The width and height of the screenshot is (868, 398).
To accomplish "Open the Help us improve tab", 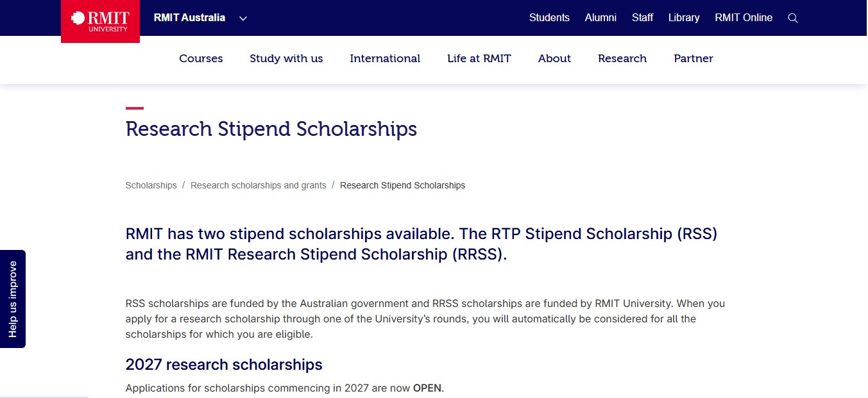I will (x=13, y=299).
